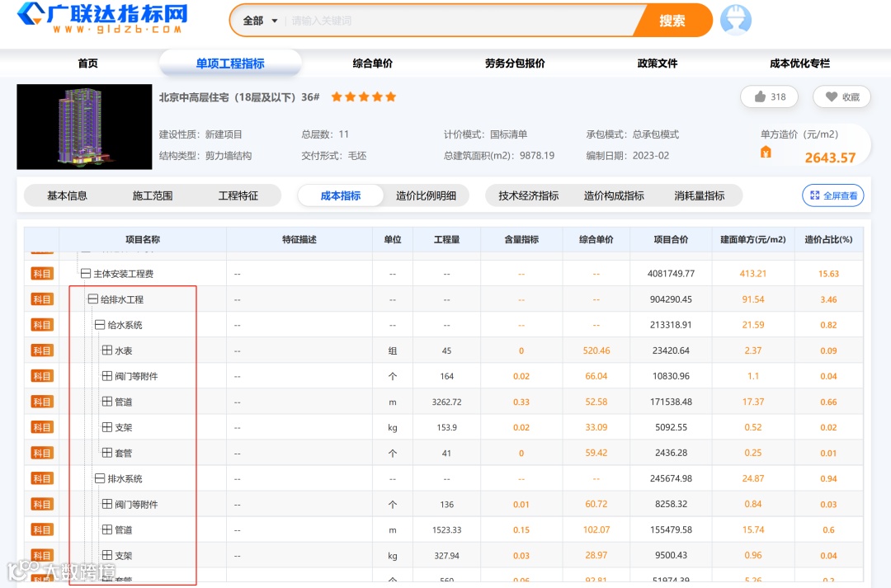Open the 全部 search category dropdown
The image size is (891, 588).
260,21
